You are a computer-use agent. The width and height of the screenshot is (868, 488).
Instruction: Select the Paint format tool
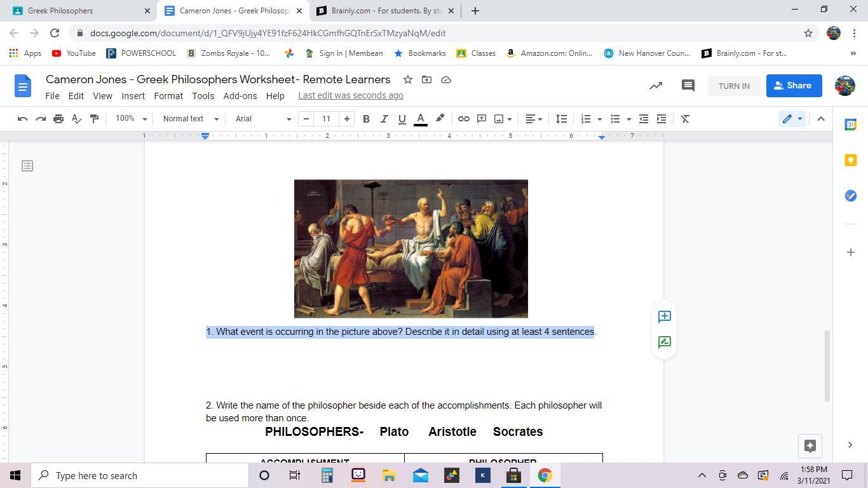94,119
